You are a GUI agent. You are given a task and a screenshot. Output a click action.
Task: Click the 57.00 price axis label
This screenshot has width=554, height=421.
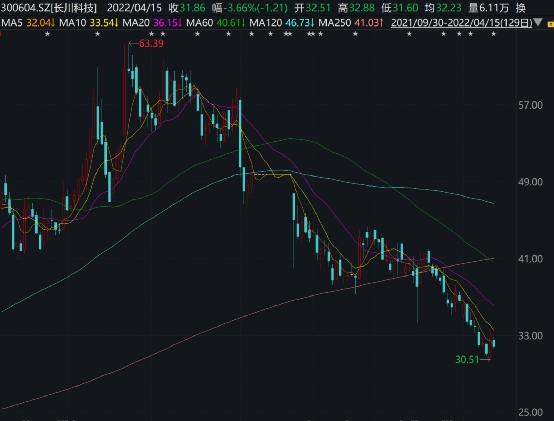530,105
